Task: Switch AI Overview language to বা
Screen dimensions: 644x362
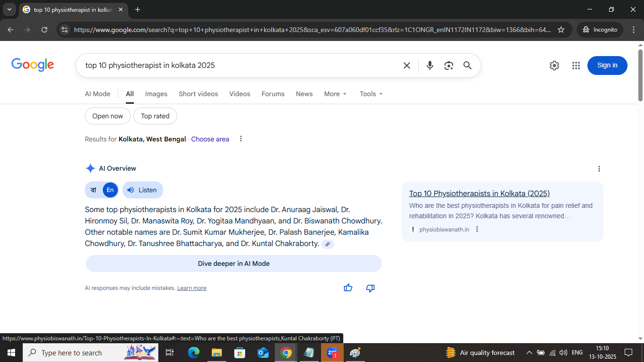Action: click(93, 190)
